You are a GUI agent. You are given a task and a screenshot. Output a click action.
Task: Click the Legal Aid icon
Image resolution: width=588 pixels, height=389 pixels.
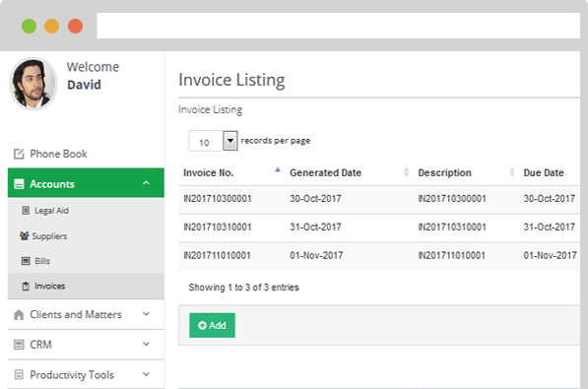pyautogui.click(x=26, y=211)
